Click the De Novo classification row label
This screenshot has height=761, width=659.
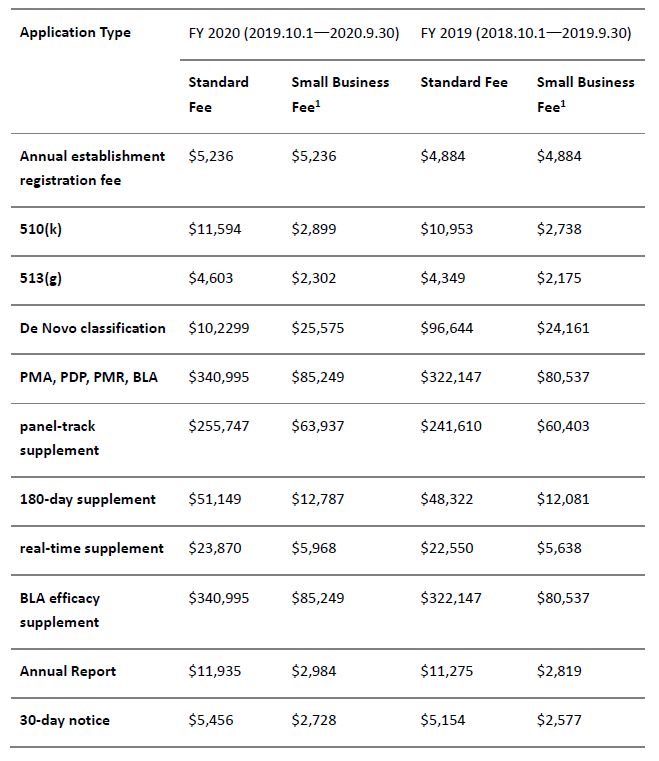pos(93,328)
